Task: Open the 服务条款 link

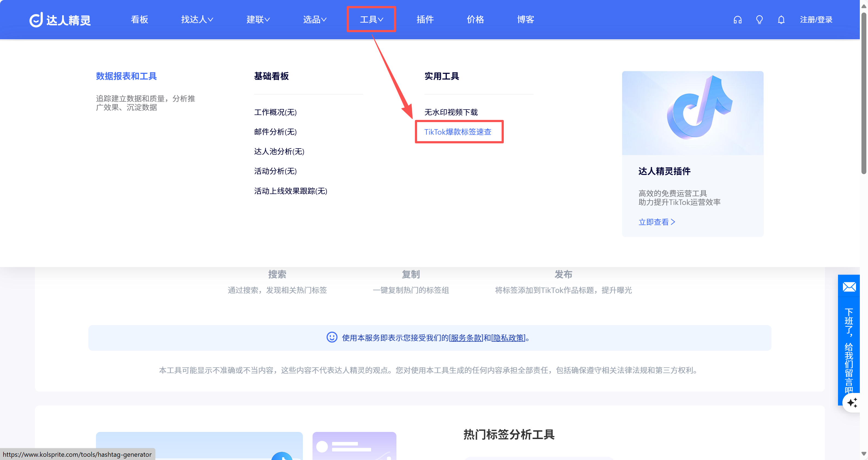Action: (x=466, y=338)
